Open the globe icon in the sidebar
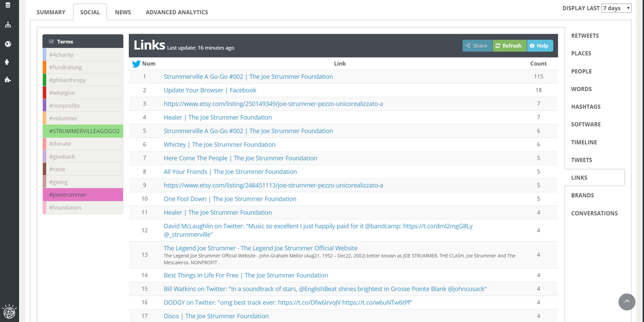The width and height of the screenshot is (644, 322). [8, 44]
